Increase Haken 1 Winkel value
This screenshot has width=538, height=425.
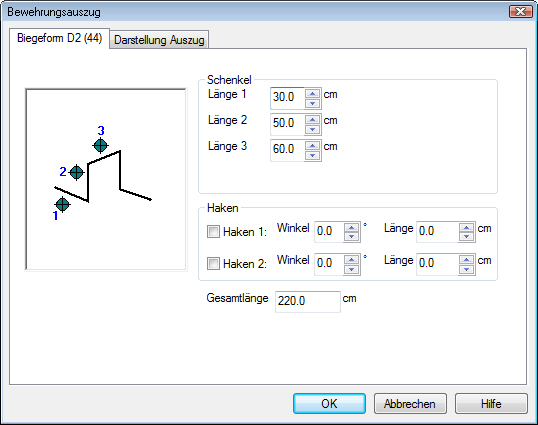point(351,228)
